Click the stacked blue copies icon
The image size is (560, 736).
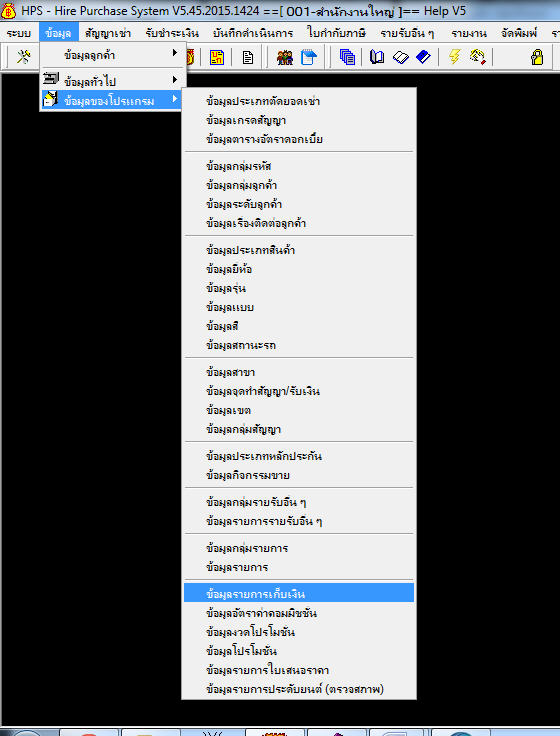(x=347, y=57)
